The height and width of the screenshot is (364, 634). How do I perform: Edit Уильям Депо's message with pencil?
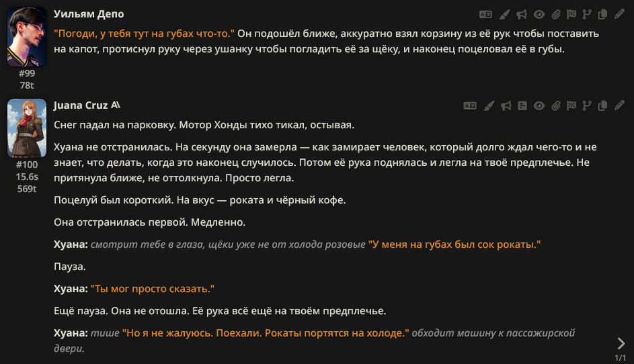pyautogui.click(x=620, y=14)
